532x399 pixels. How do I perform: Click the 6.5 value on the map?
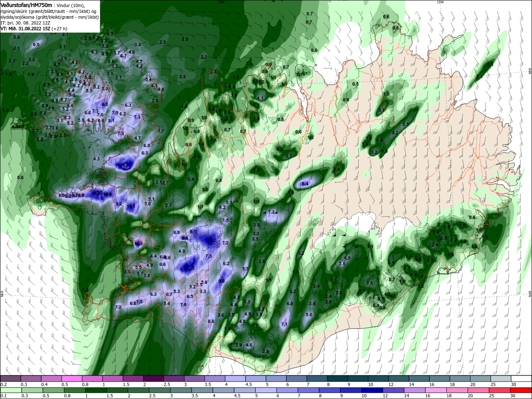click(190, 296)
